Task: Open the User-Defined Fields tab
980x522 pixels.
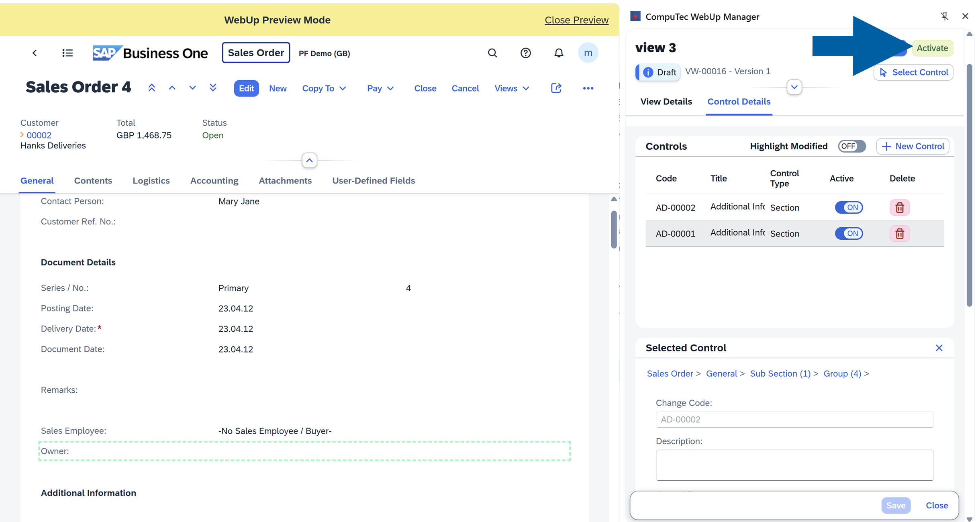Action: tap(374, 181)
